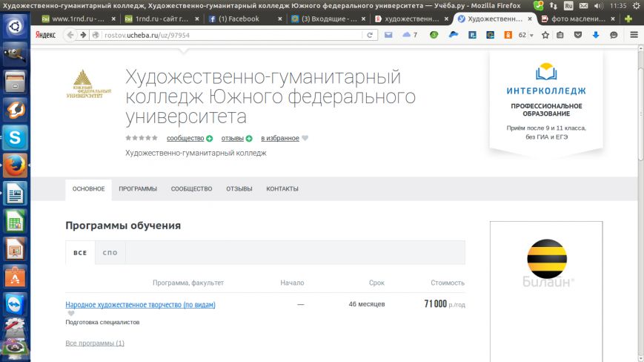Switch to фото маслени tab
644x362 pixels.
(578, 19)
